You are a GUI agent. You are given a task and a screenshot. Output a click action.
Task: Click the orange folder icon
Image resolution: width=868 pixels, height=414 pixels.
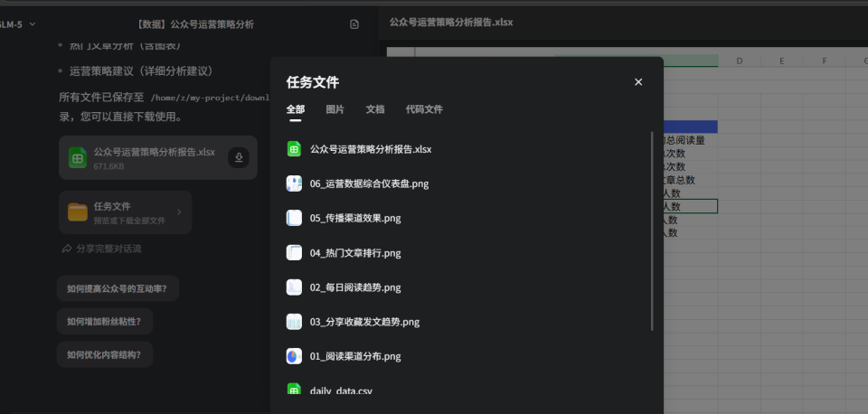(78, 212)
